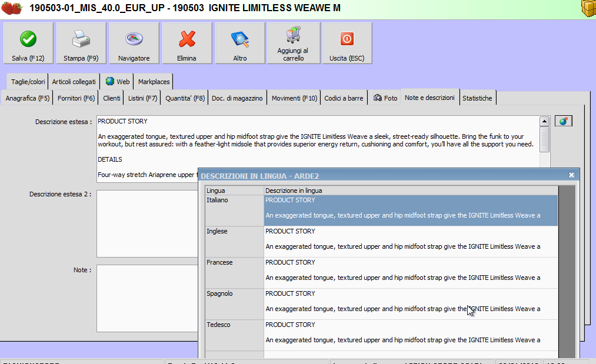
Task: Click scroll-up arrow of Descrizione estesa
Action: click(544, 121)
